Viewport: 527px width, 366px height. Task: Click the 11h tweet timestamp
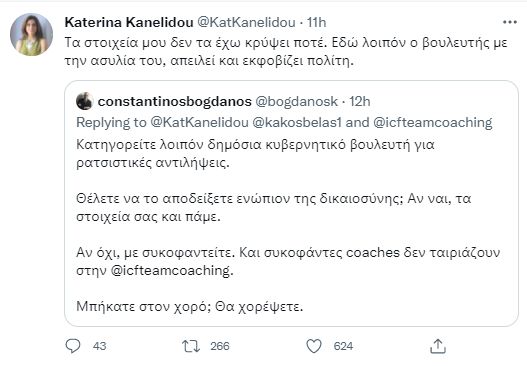point(316,22)
